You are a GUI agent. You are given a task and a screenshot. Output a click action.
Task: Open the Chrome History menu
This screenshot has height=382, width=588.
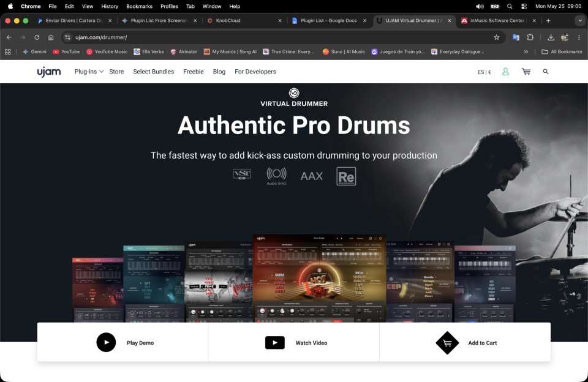point(110,6)
